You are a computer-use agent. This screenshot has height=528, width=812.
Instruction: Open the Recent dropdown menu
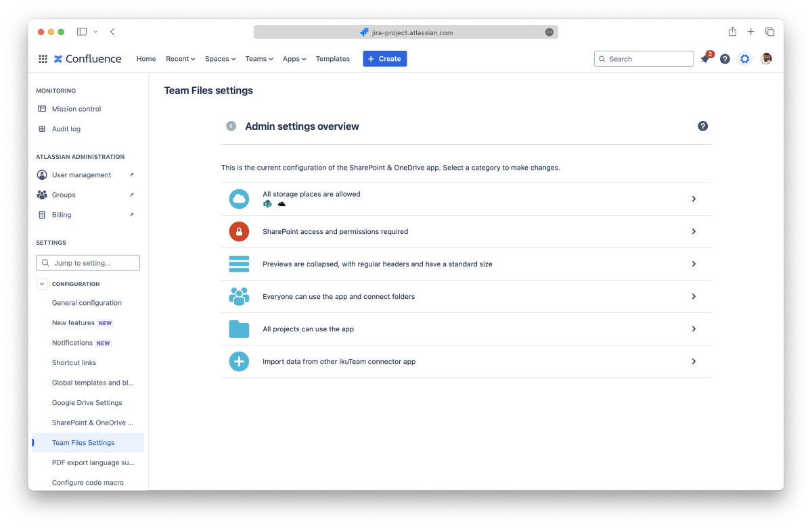click(x=180, y=59)
